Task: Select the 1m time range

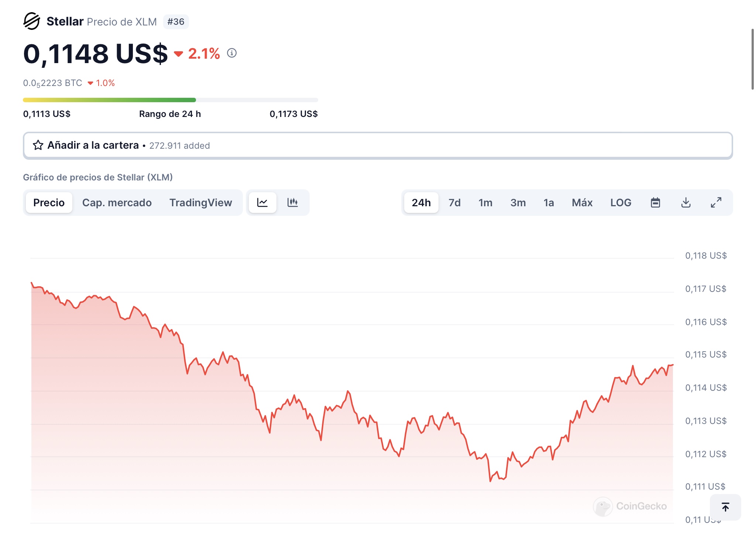Action: (485, 203)
